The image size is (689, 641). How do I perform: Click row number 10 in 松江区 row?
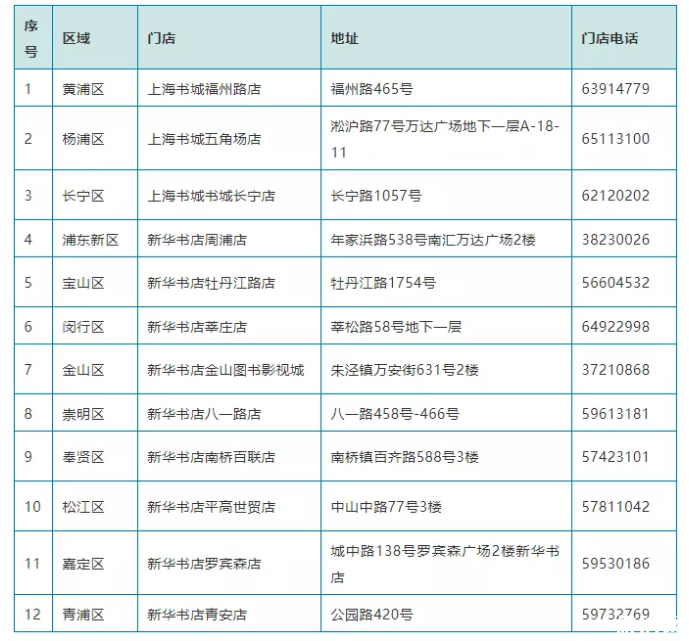point(33,507)
